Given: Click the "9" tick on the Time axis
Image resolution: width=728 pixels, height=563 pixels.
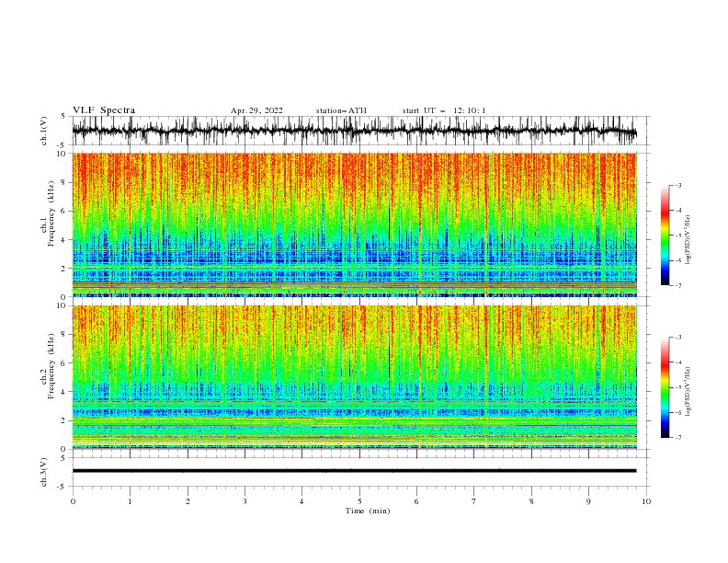Looking at the screenshot, I should (588, 501).
